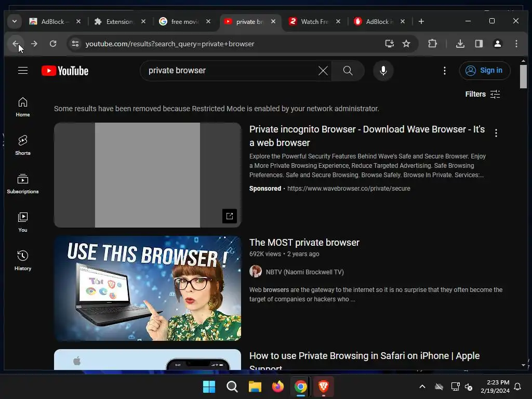The height and width of the screenshot is (399, 532).
Task: Open YouTube settings three-dot menu
Action: point(445,71)
